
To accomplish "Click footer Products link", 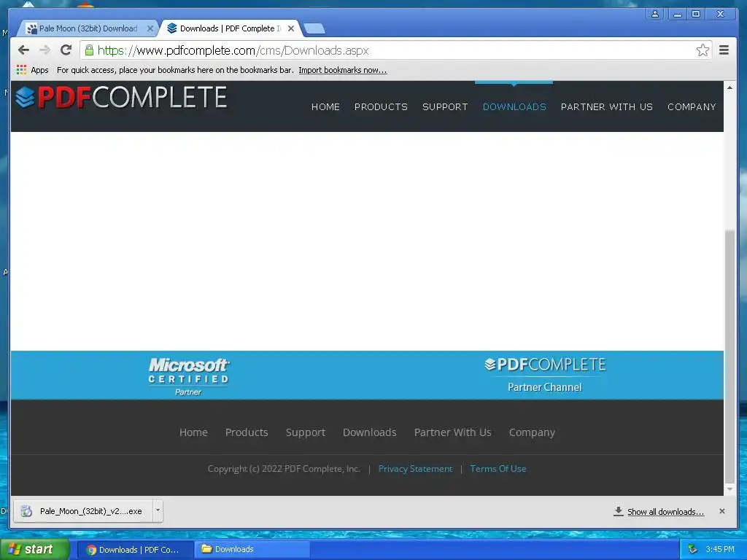I will tap(247, 432).
